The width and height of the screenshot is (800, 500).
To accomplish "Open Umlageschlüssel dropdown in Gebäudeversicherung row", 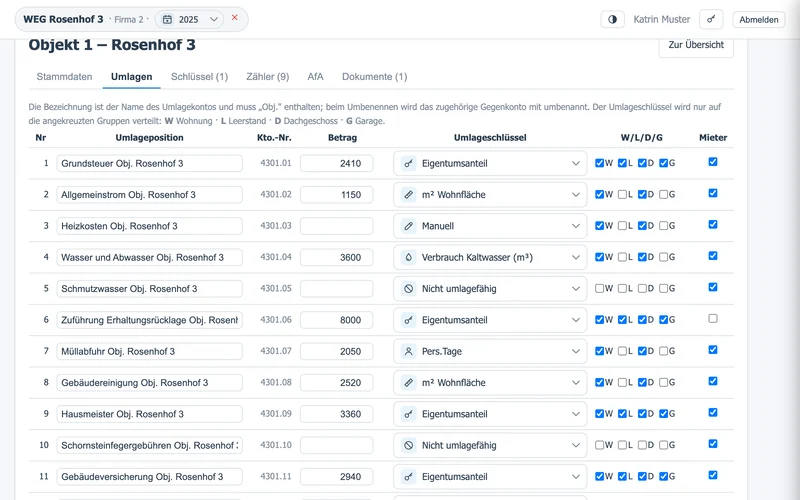I will tap(490, 477).
